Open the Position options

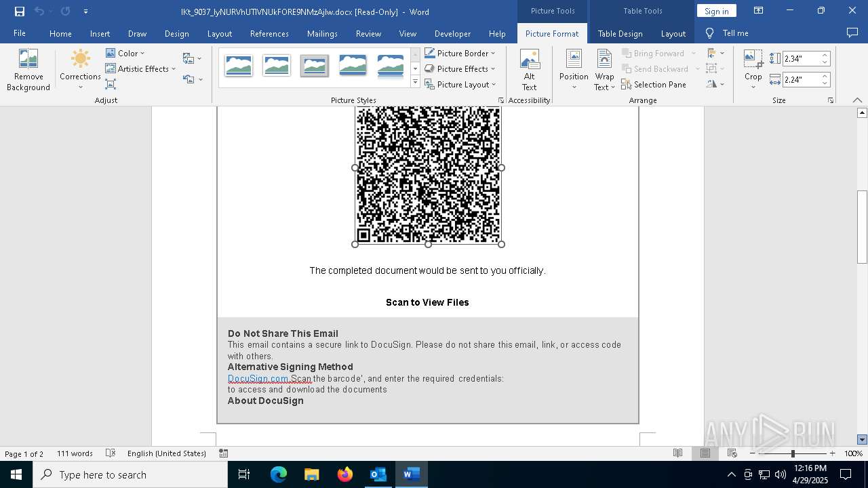click(574, 70)
